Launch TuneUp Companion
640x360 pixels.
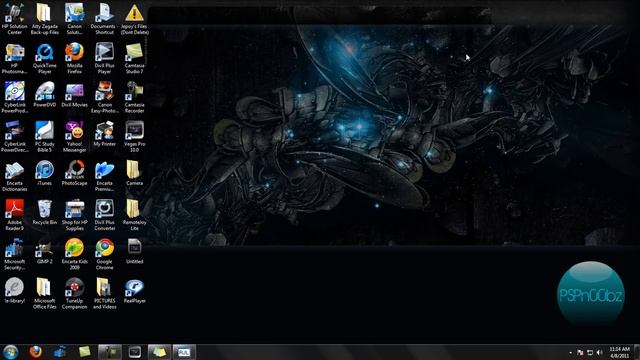coord(74,293)
